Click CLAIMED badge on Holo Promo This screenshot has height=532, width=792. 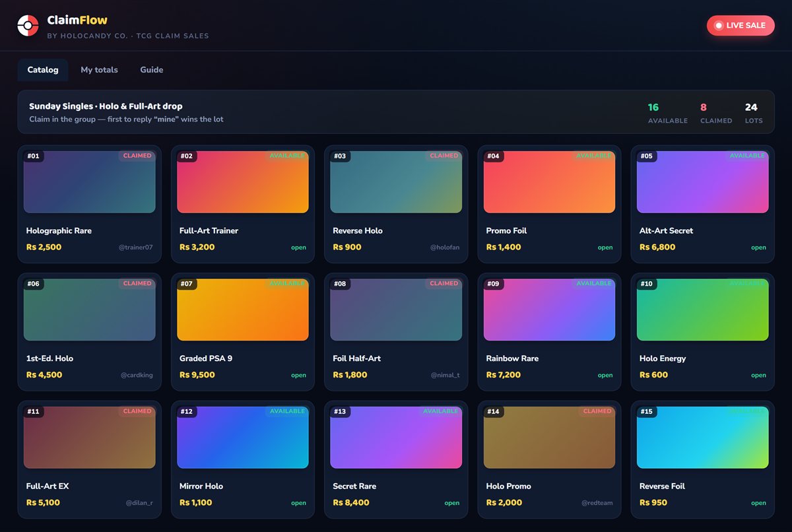point(597,411)
